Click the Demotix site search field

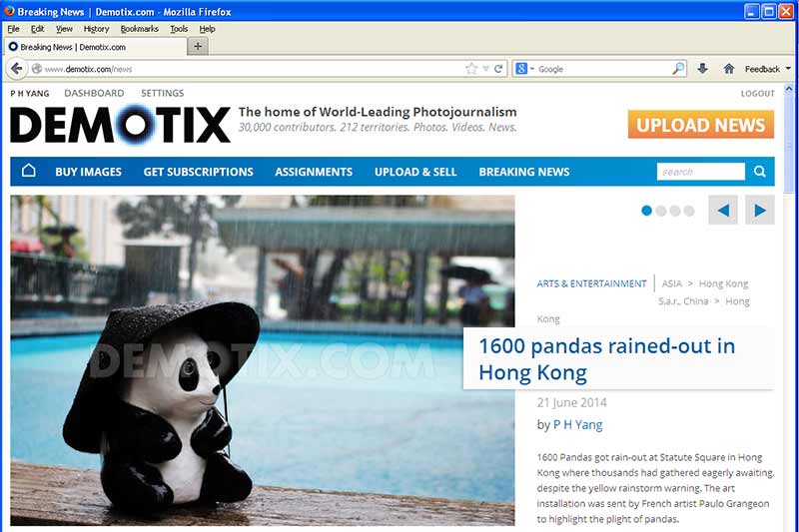pyautogui.click(x=701, y=172)
